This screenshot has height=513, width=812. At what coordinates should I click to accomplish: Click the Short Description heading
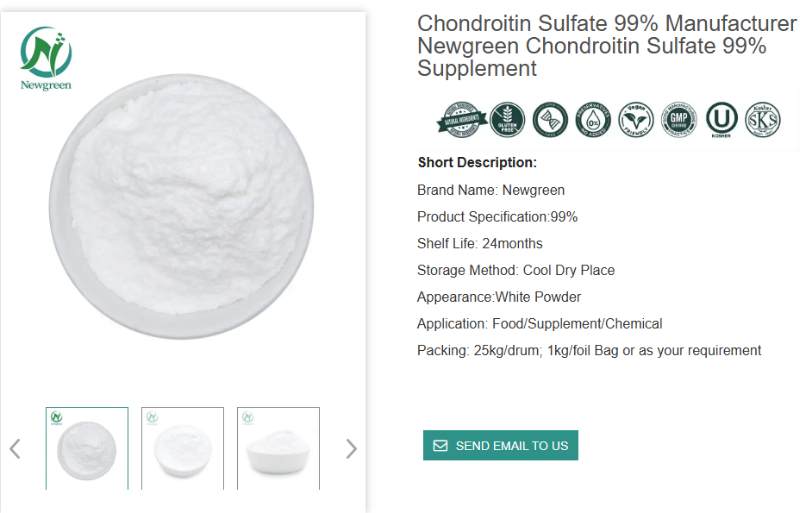click(x=478, y=163)
